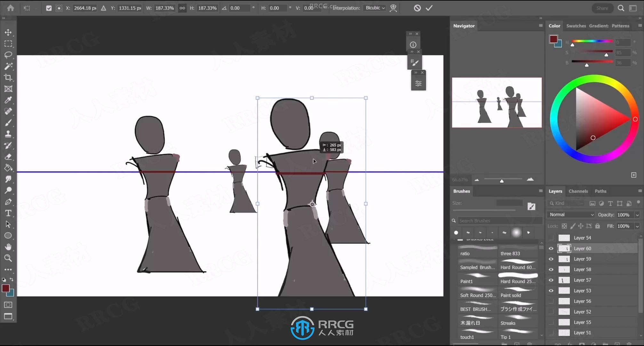The image size is (644, 346).
Task: Select the Path Selection tool
Action: click(8, 224)
